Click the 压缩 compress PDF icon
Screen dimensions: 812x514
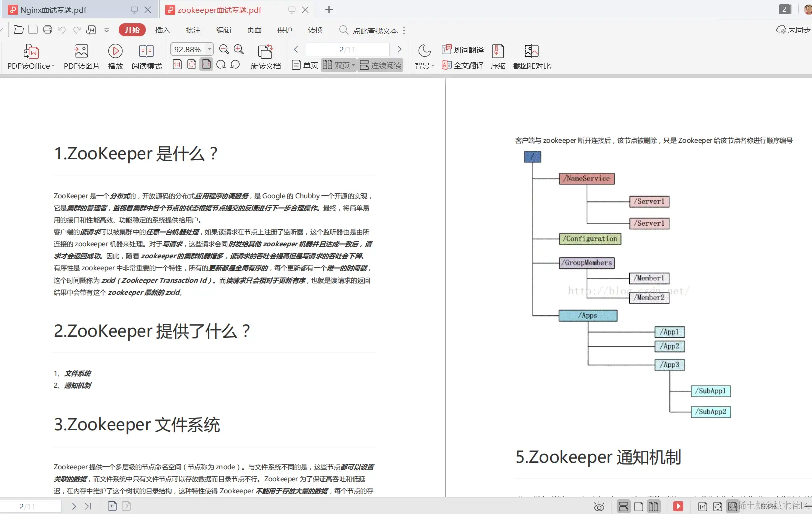[498, 56]
